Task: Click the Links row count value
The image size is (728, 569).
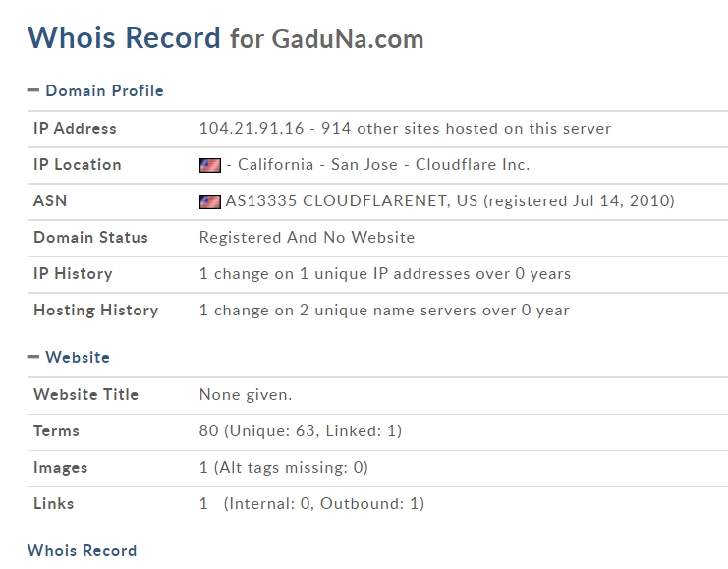Action: [203, 503]
